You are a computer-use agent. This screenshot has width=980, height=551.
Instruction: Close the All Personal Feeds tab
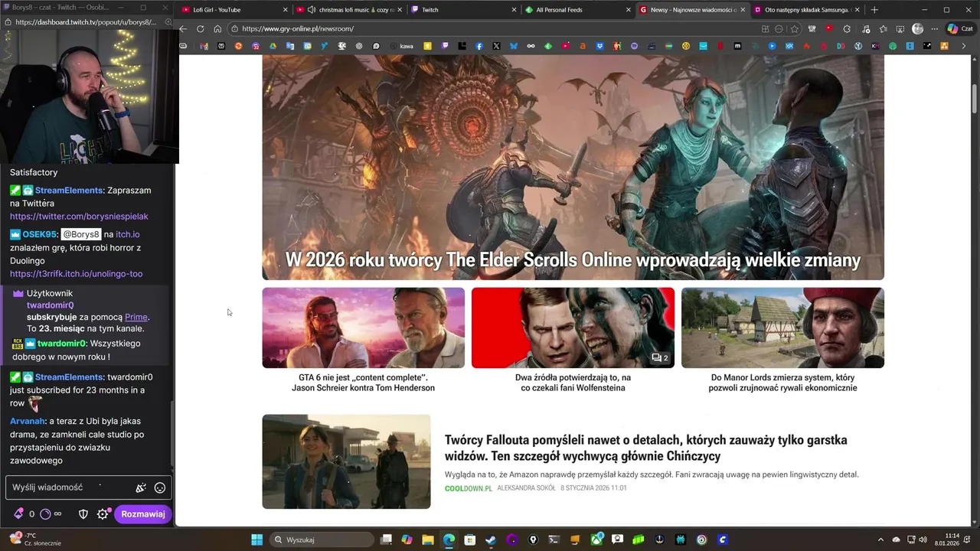pyautogui.click(x=629, y=10)
